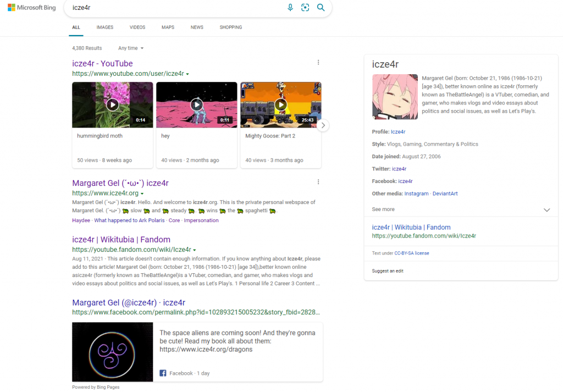Open the hummingbird moth title text

pos(100,136)
